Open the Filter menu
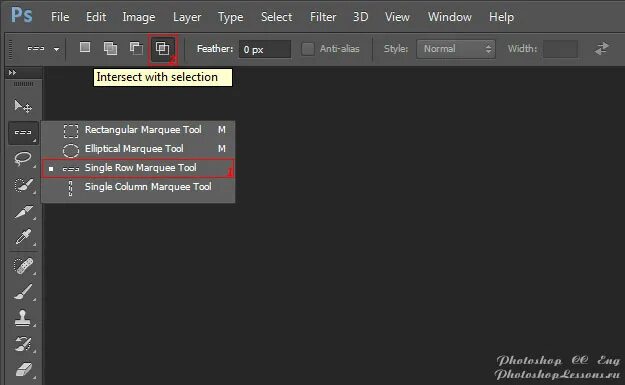This screenshot has width=625, height=385. coord(323,17)
